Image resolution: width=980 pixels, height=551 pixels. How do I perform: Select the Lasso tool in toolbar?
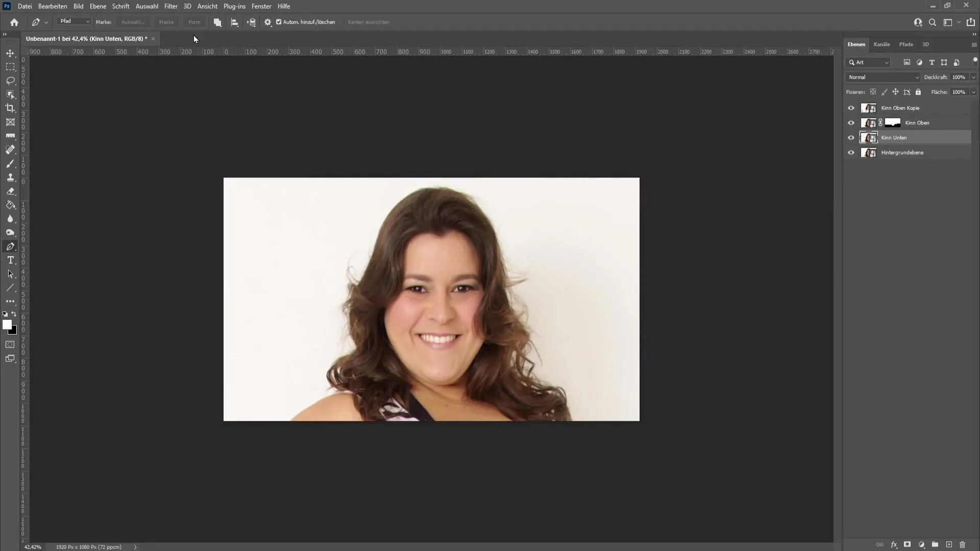[10, 80]
